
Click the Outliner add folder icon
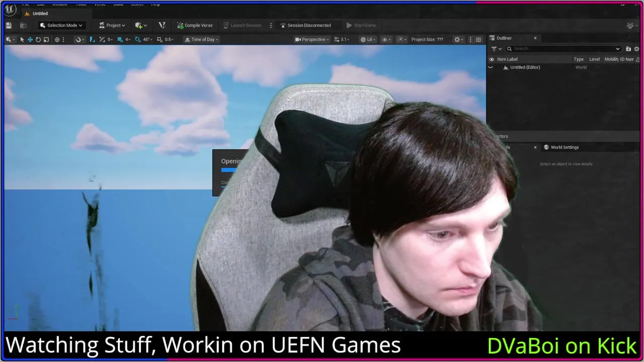click(628, 49)
